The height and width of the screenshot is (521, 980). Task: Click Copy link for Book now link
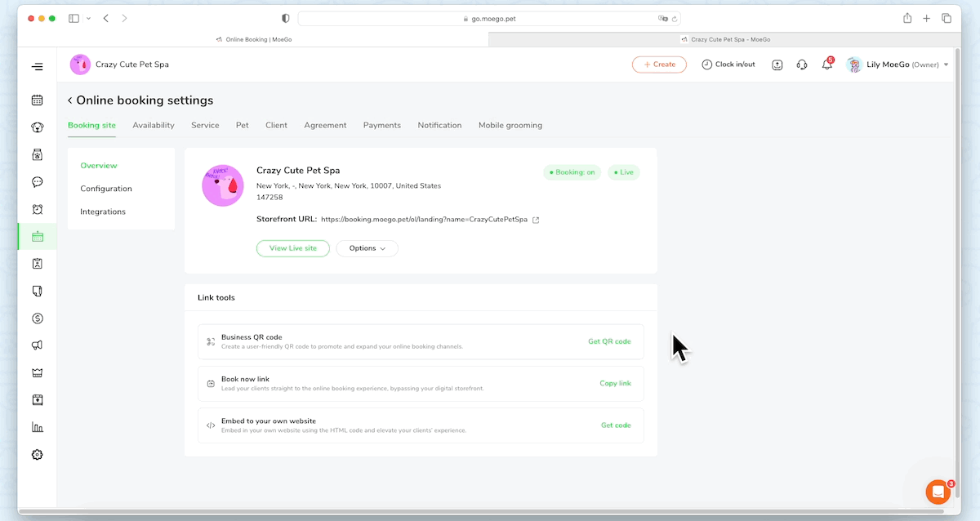point(615,383)
